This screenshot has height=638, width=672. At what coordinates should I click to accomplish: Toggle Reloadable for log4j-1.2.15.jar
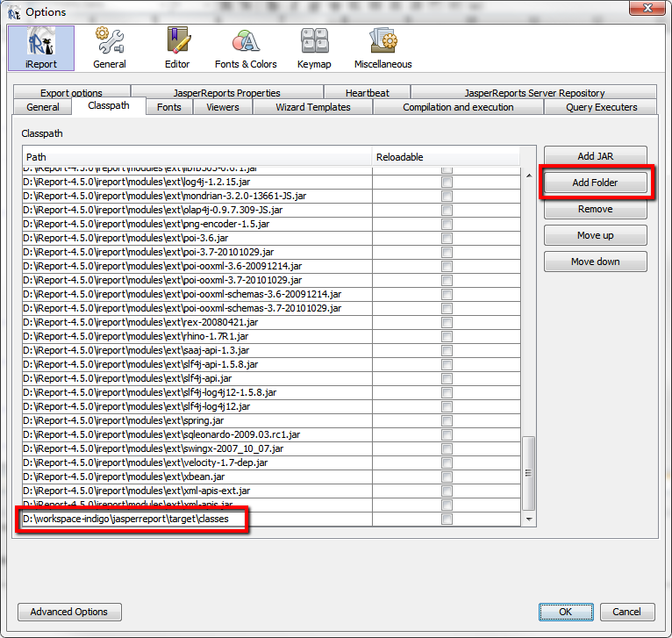coord(447,182)
